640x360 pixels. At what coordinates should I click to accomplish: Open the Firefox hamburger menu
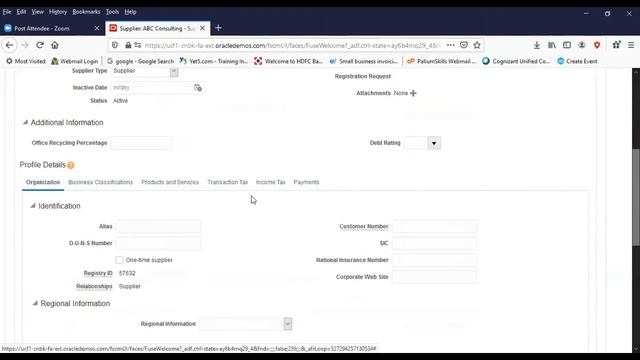tap(631, 45)
